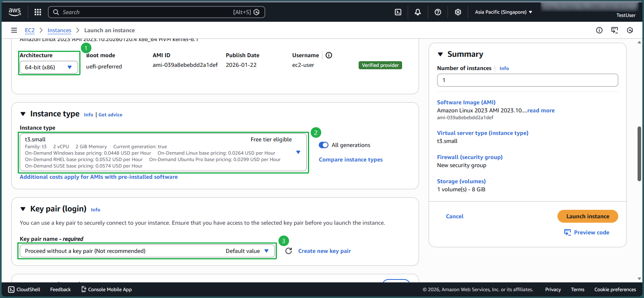Viewport: 644px width, 298px height.
Task: Open the notifications bell
Action: [x=418, y=12]
